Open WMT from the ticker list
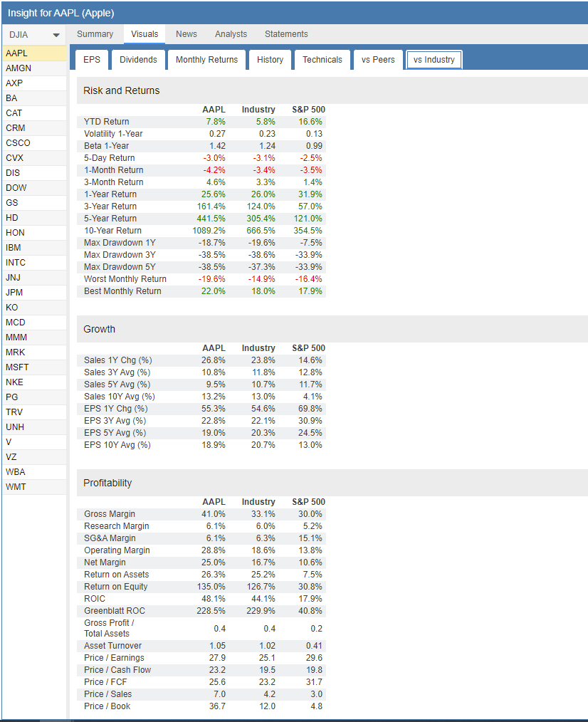The height and width of the screenshot is (722, 588). pos(34,487)
